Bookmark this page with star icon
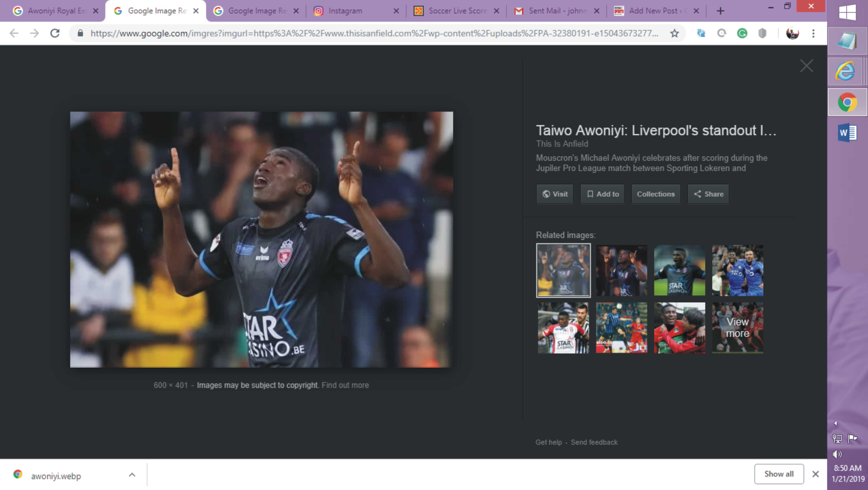Screen dimensions: 868x490 click(674, 33)
